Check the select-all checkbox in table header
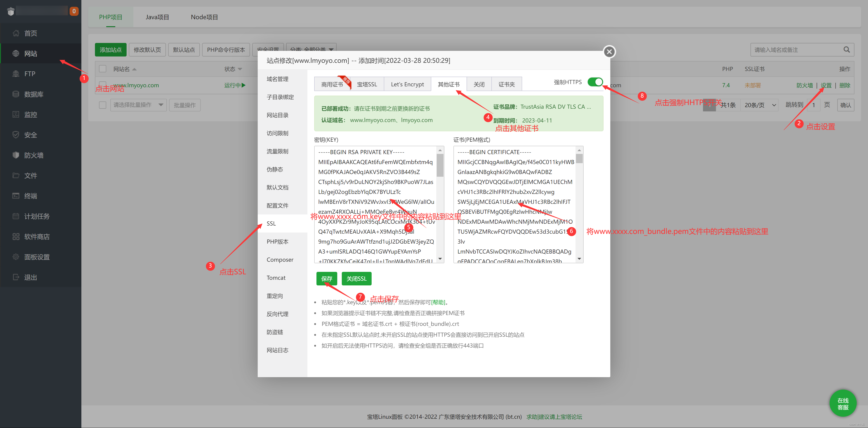 tap(103, 69)
